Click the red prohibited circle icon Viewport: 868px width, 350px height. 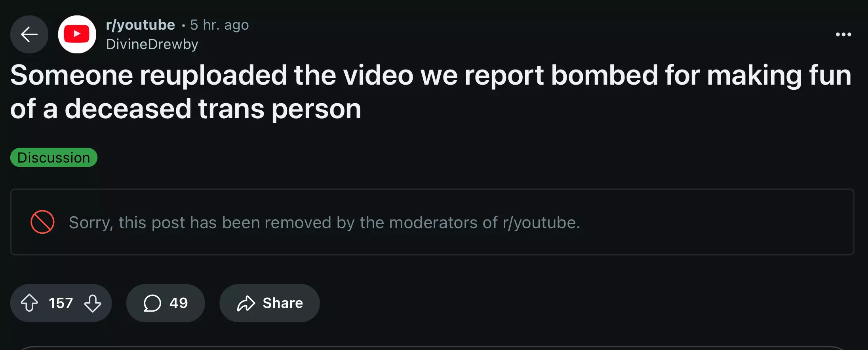tap(42, 222)
